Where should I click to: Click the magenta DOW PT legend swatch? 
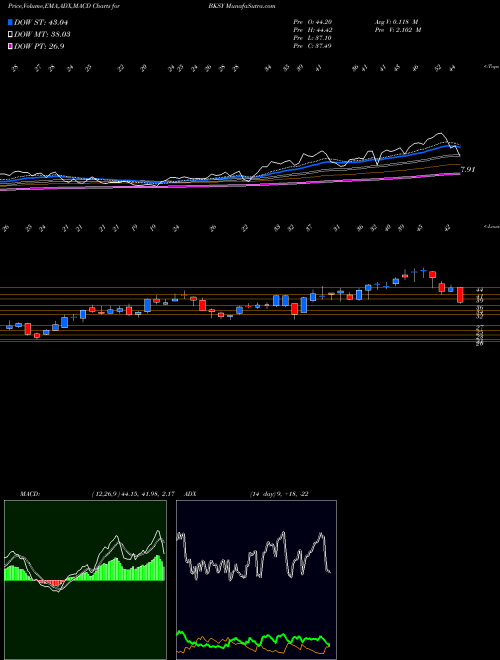coord(11,46)
